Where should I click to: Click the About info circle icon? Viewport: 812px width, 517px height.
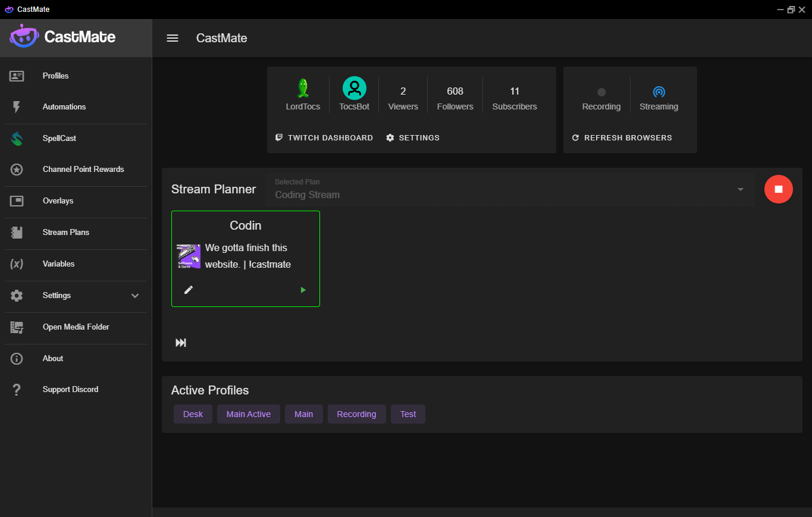17,359
